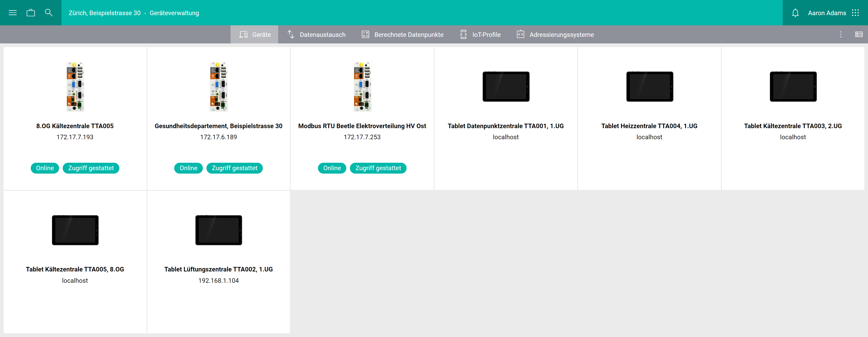Select the Gesundheitsdepartement controller device image
The width and height of the screenshot is (868, 337).
tap(219, 87)
